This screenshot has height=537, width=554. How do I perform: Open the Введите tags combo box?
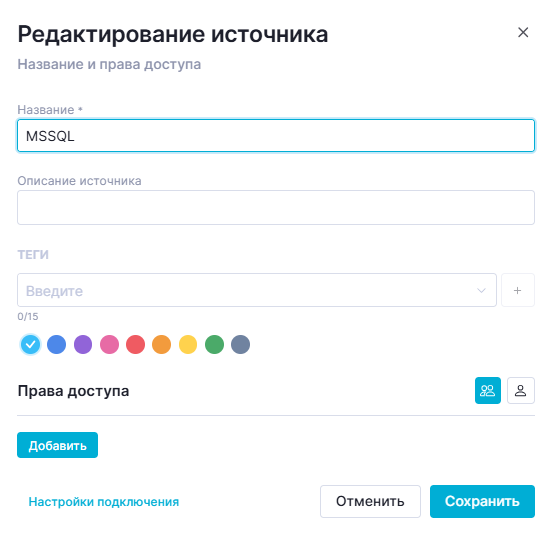click(x=257, y=290)
